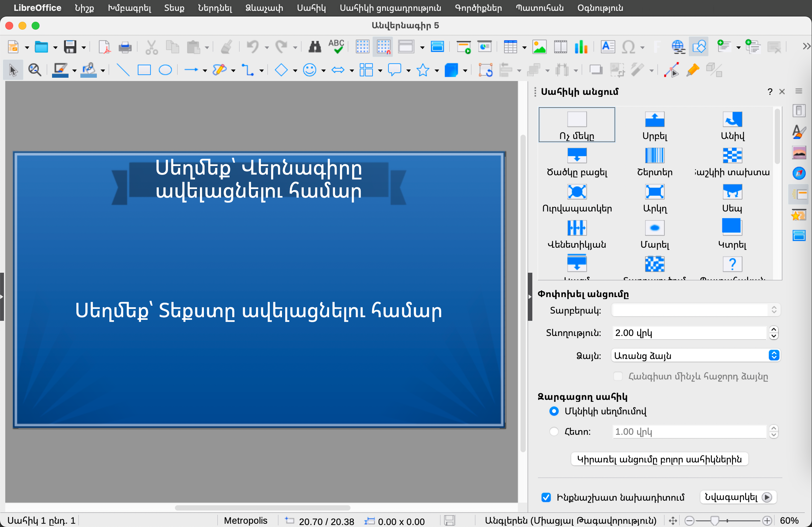Expand the star shapes dropdown arrow
Screen dimensions: 812x527
437,70
